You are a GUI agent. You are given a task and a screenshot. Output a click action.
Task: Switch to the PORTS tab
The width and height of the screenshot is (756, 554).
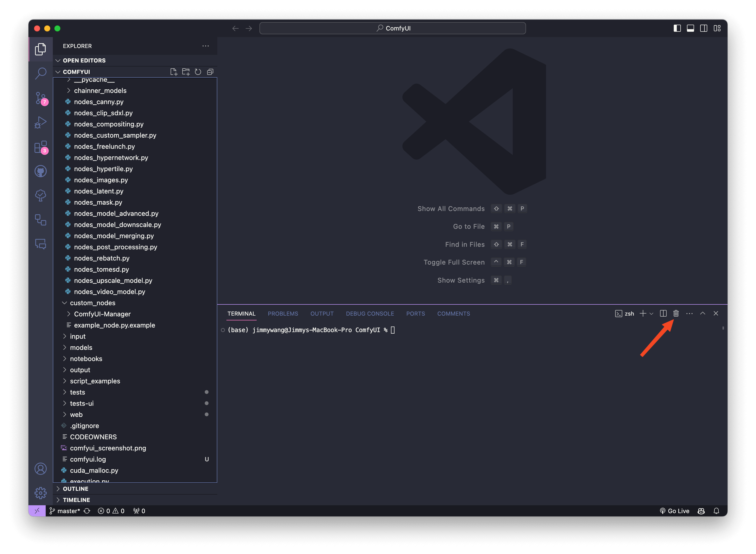(415, 314)
